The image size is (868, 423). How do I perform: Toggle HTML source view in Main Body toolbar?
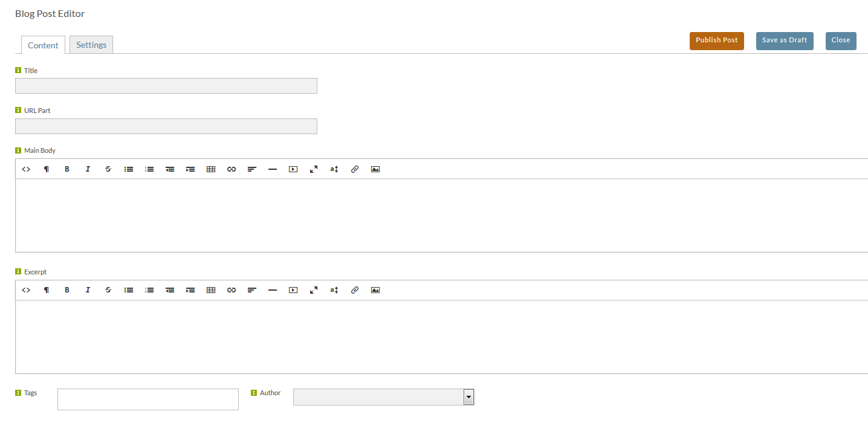click(x=26, y=169)
